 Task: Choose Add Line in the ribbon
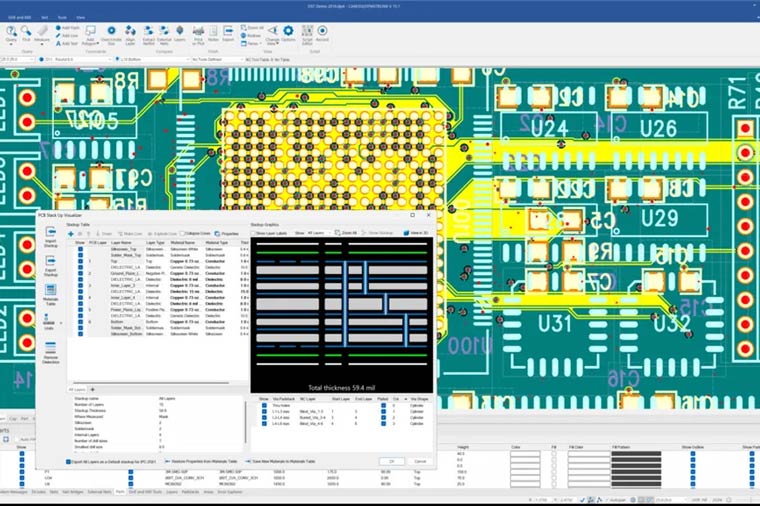pyautogui.click(x=67, y=36)
